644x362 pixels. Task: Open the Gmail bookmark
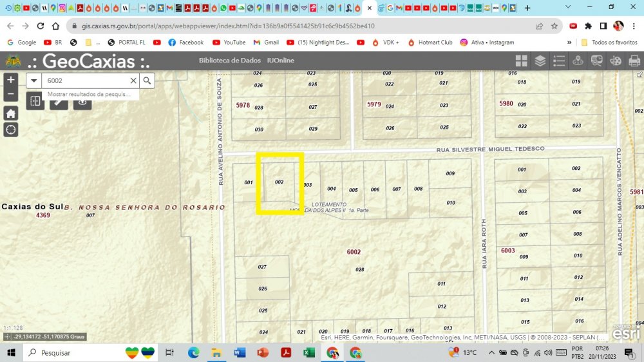pyautogui.click(x=266, y=43)
